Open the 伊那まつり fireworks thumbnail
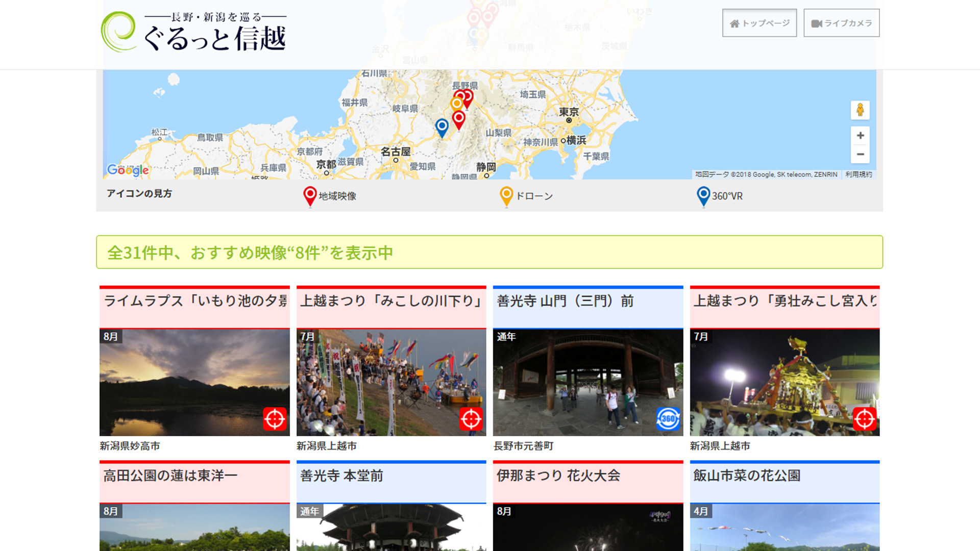 [x=588, y=528]
